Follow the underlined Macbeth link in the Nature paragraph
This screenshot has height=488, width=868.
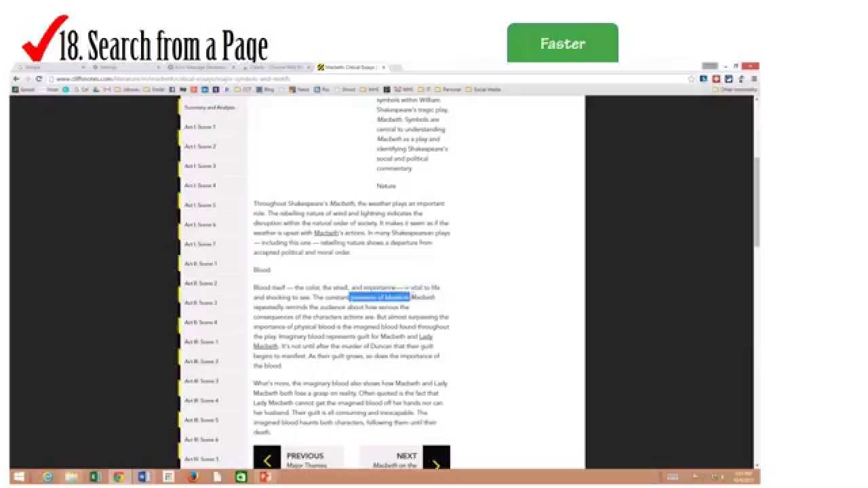(x=326, y=233)
